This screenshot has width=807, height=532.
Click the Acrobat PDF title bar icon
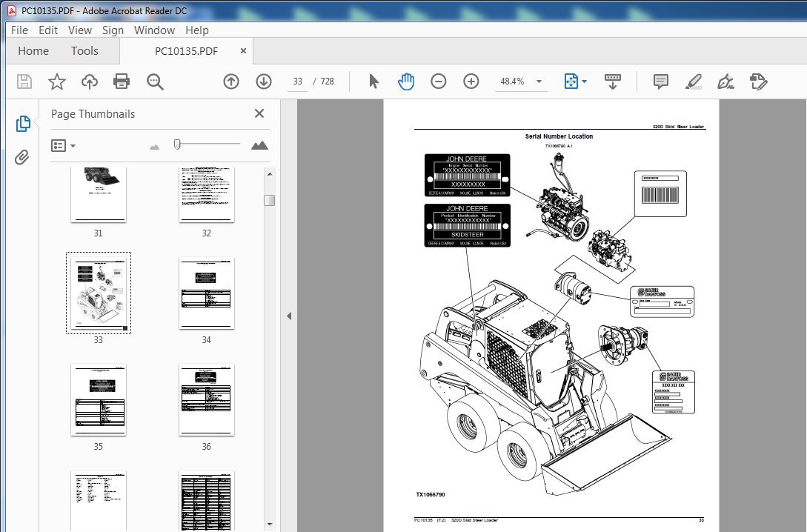(x=12, y=11)
